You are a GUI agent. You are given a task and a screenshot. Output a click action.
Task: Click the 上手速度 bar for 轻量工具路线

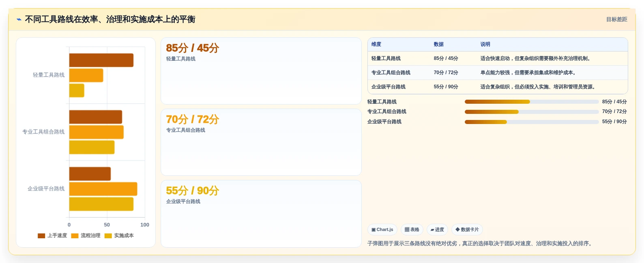pos(101,60)
